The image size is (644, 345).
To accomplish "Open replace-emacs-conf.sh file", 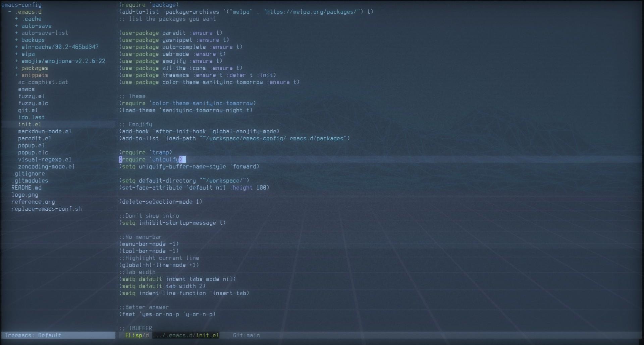I will [x=47, y=209].
